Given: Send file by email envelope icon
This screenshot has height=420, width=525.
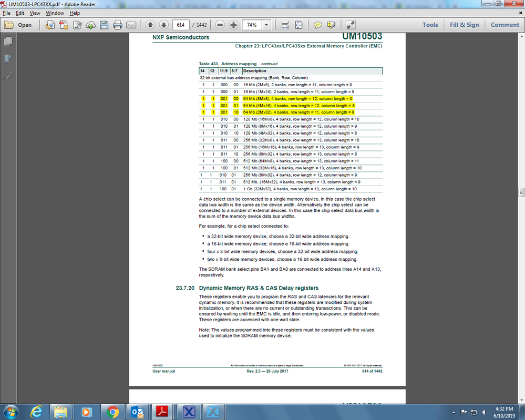Looking at the screenshot, I should click(x=131, y=25).
